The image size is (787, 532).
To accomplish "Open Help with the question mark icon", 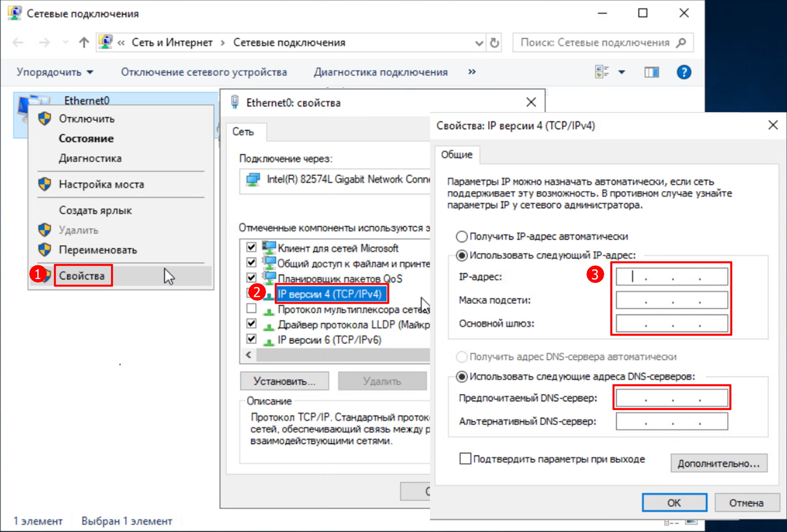I will (684, 72).
